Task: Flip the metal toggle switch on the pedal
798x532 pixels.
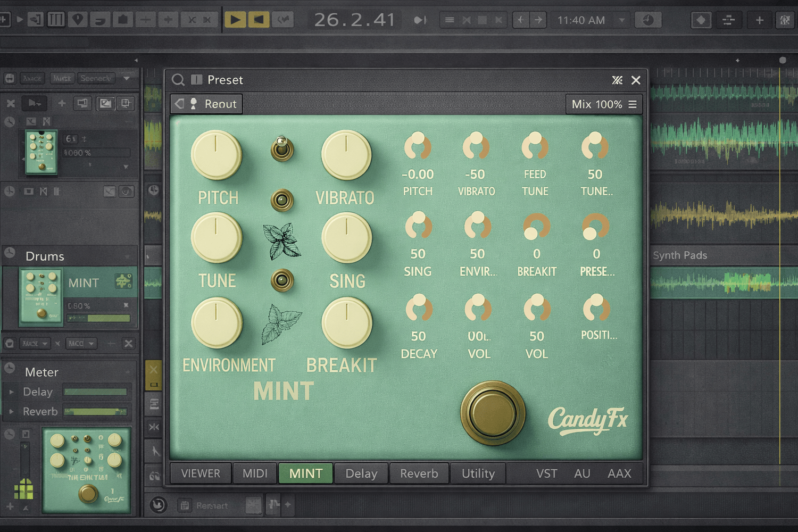Action: tap(282, 148)
